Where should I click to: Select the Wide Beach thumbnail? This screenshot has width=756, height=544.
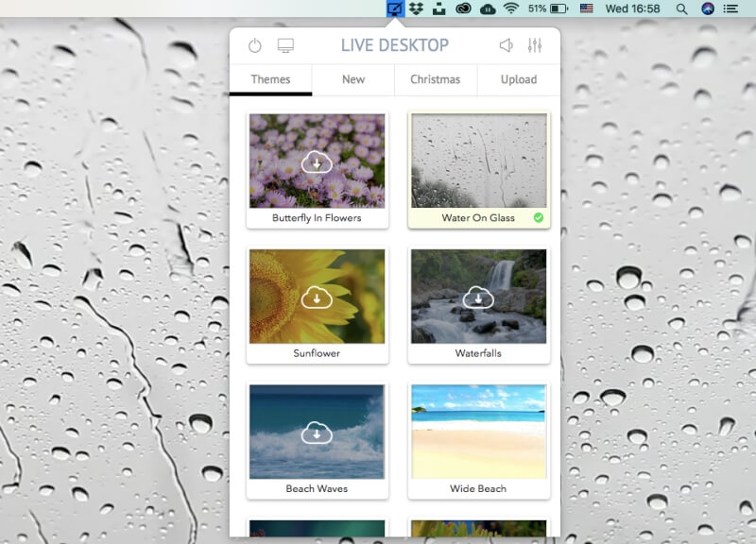(479, 432)
